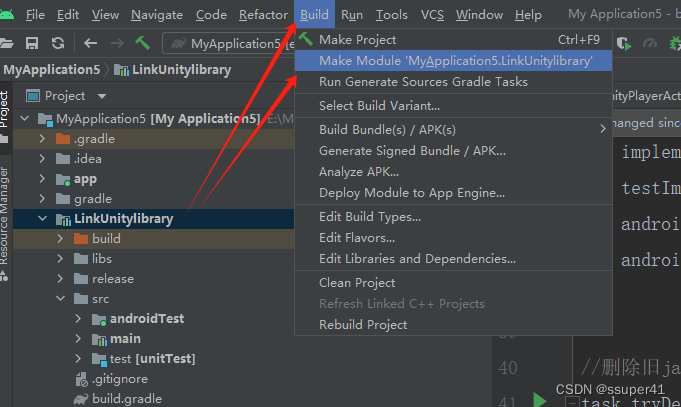Click the collapsed tool window stripe icon below Project tab

point(4,139)
